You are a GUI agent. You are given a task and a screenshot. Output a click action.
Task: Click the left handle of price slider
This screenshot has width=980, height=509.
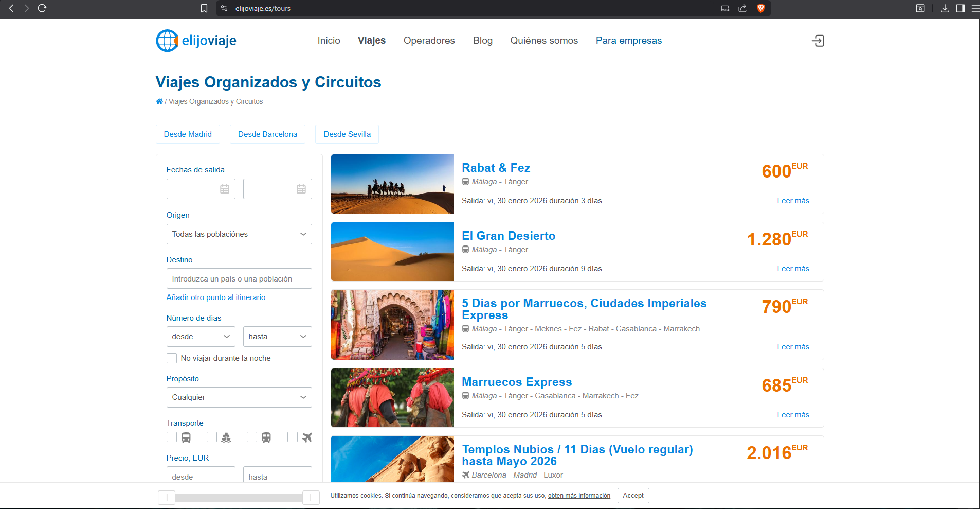[x=167, y=498]
